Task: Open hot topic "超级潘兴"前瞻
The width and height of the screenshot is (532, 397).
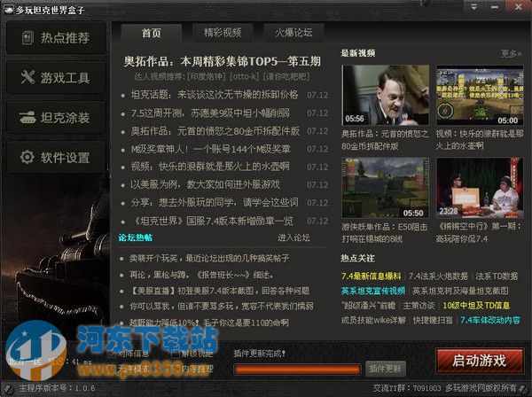Action: pos(368,306)
